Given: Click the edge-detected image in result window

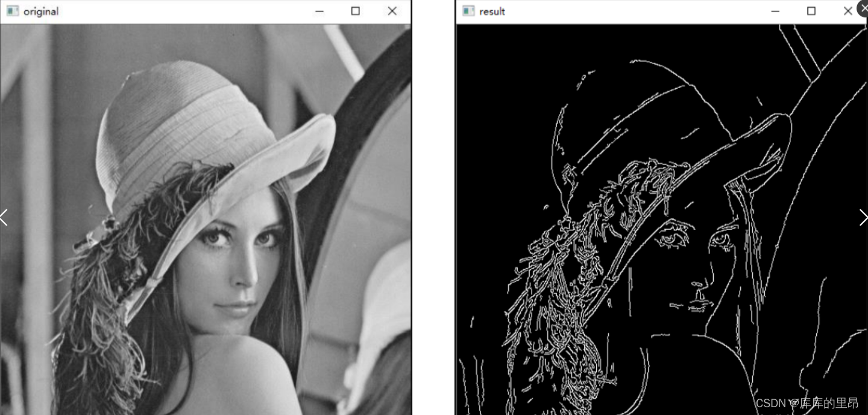Looking at the screenshot, I should tap(662, 220).
